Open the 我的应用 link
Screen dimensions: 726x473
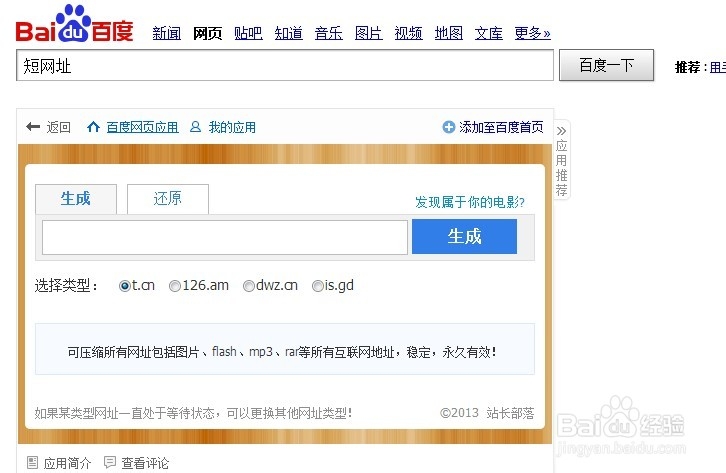232,127
